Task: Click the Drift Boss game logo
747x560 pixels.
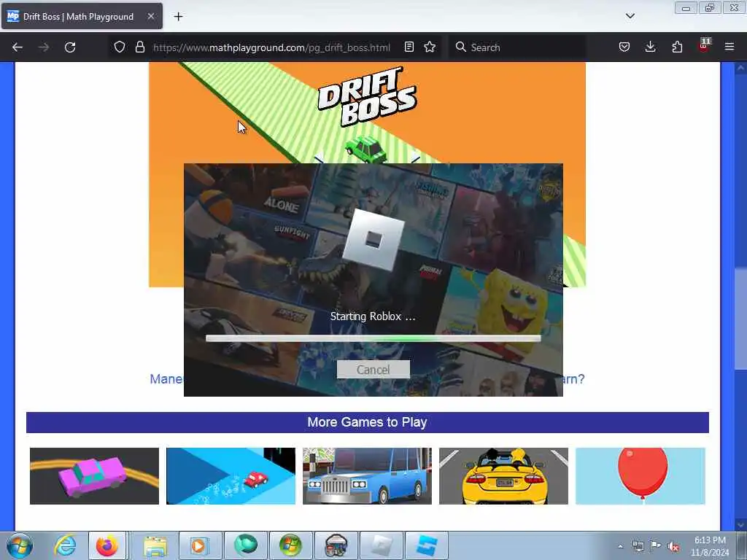Action: [x=367, y=97]
